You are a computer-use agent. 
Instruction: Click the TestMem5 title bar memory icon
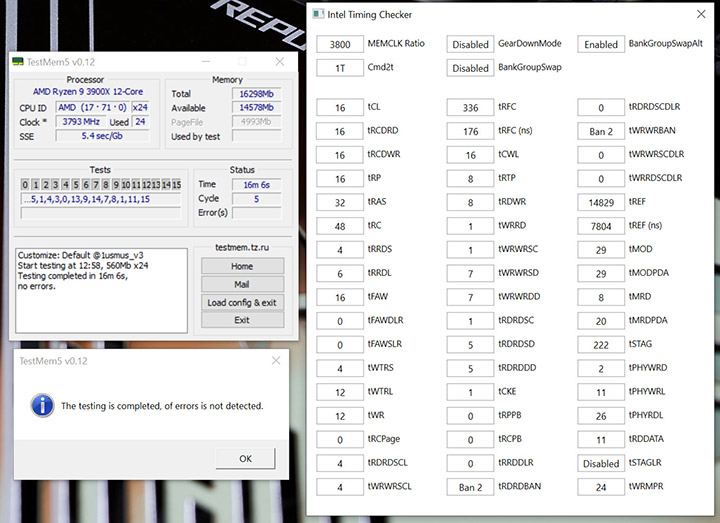pos(18,62)
